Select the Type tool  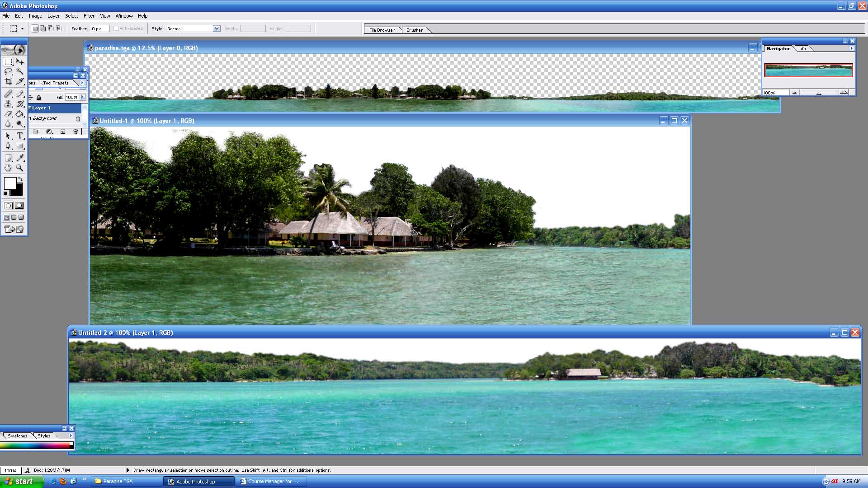tap(20, 136)
